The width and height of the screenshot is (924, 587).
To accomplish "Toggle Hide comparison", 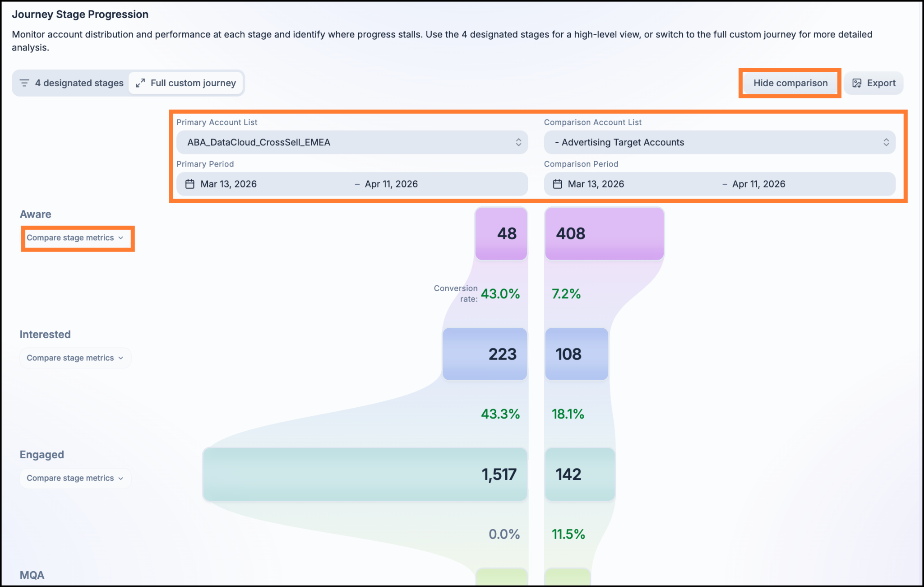I will [x=790, y=83].
